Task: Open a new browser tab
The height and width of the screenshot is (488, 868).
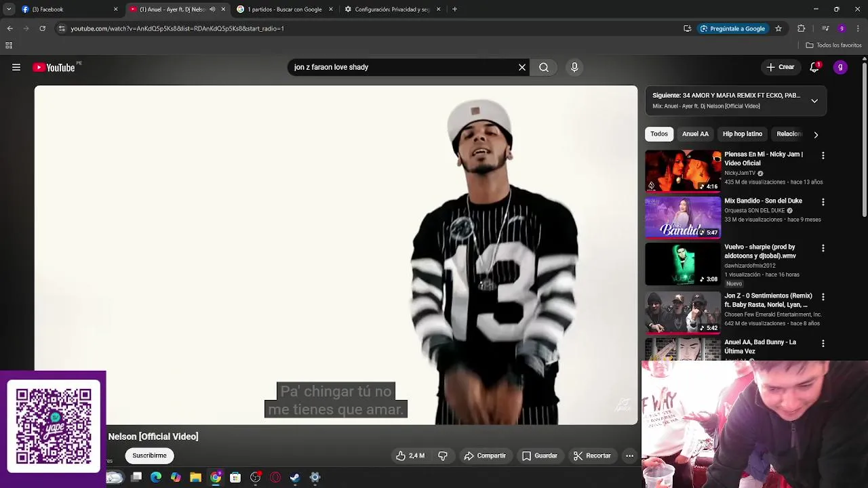Action: (x=454, y=9)
